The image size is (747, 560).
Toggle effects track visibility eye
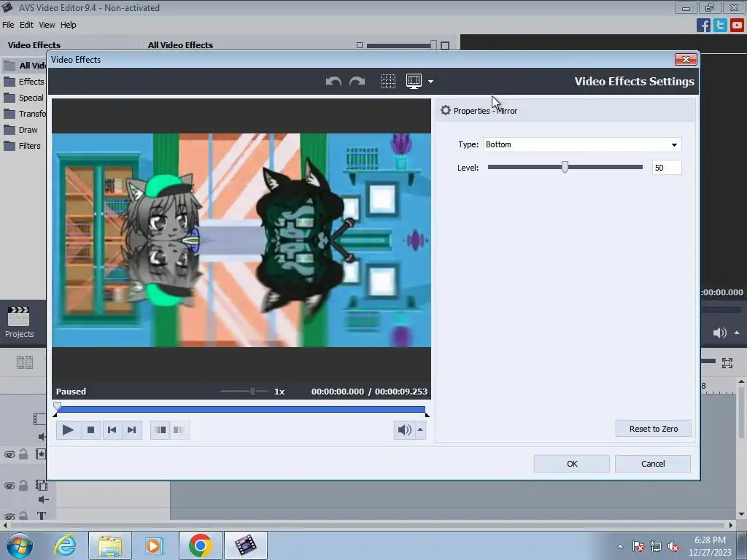(9, 454)
